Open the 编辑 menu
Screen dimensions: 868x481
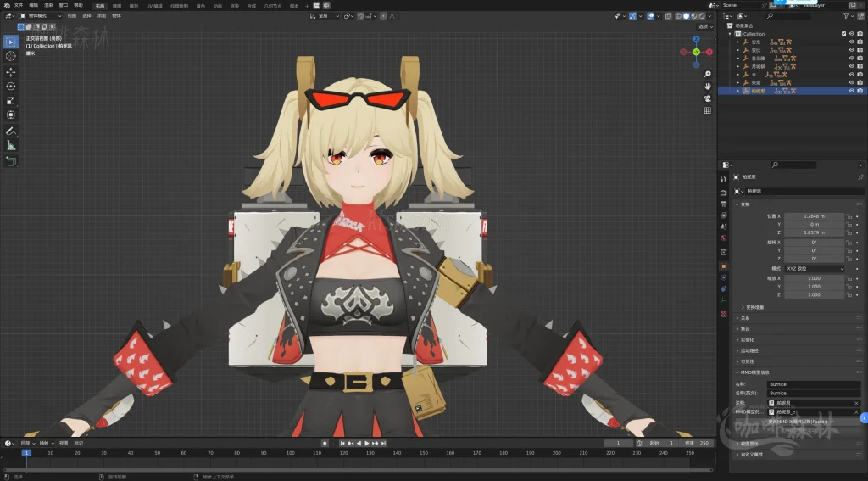pos(33,6)
